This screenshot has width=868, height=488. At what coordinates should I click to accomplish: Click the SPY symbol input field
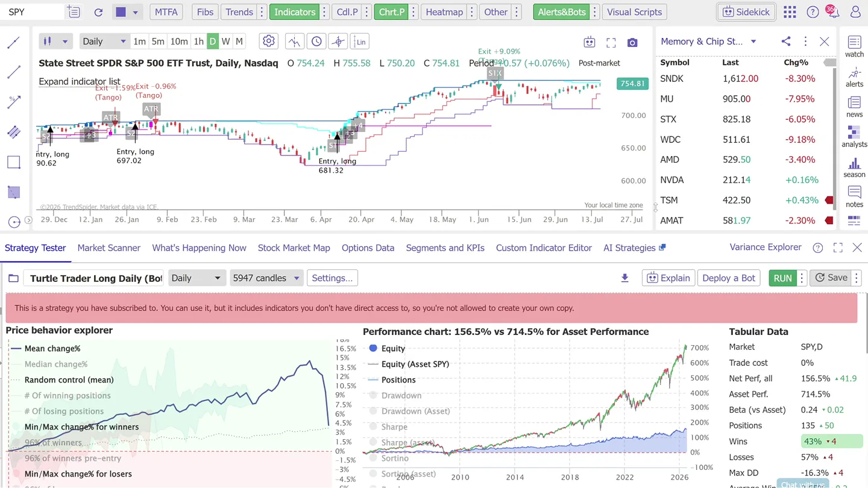pos(33,12)
